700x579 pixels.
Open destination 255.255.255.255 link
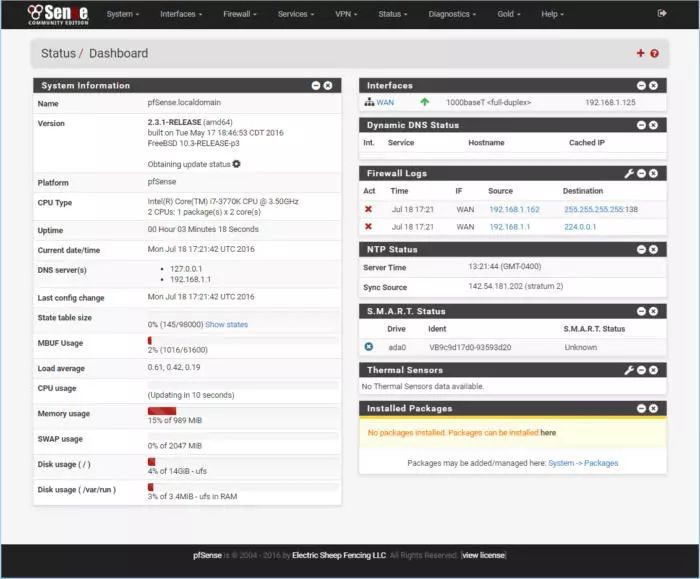594,209
